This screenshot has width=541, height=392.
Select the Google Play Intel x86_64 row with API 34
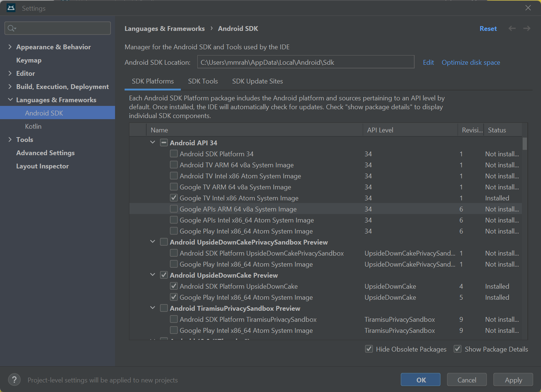(326, 231)
